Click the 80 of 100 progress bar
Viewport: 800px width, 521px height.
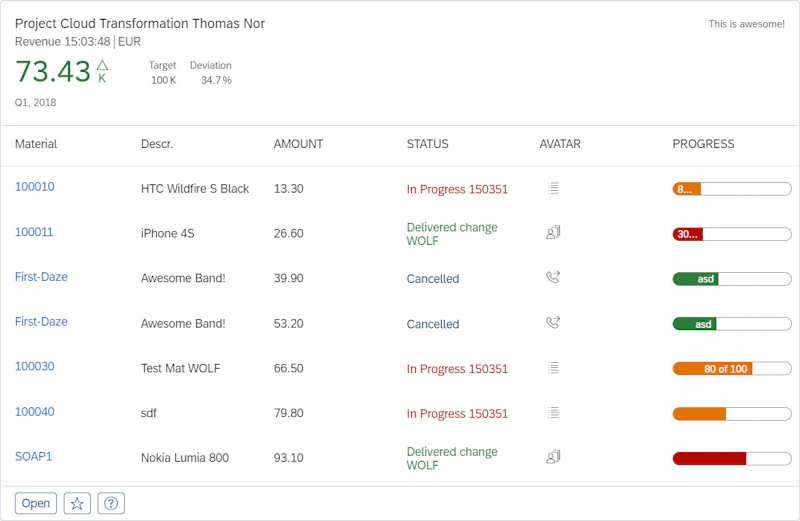732,369
